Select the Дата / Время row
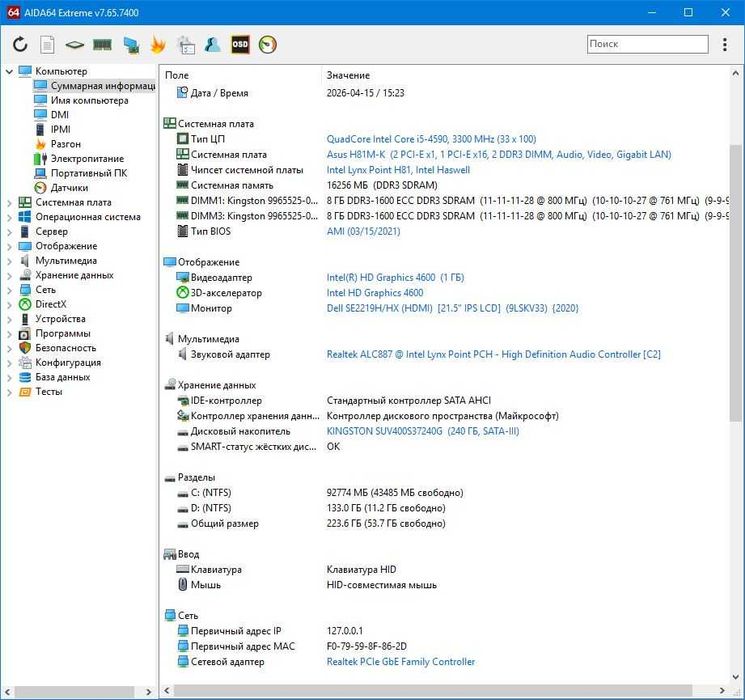Viewport: 745px width, 700px height. tap(447, 93)
